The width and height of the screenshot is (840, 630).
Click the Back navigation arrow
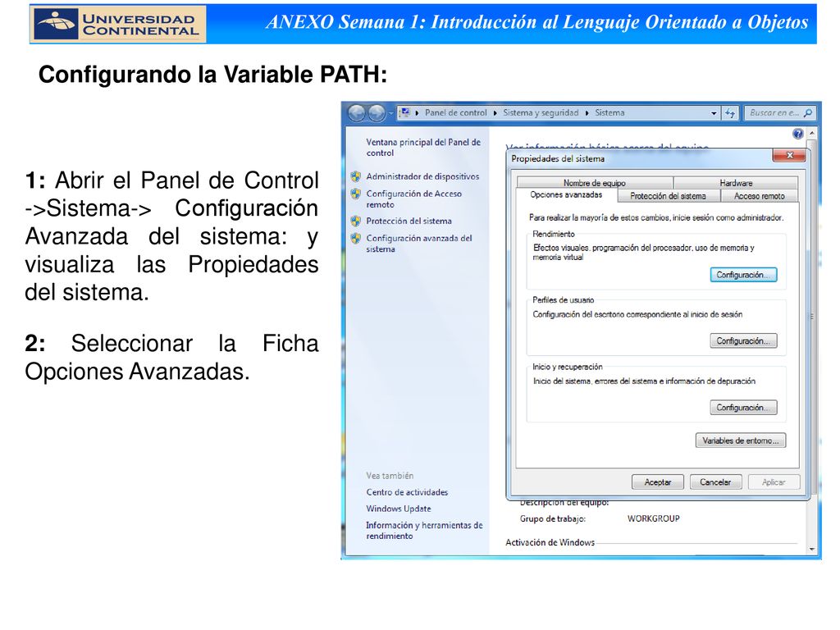coord(356,113)
